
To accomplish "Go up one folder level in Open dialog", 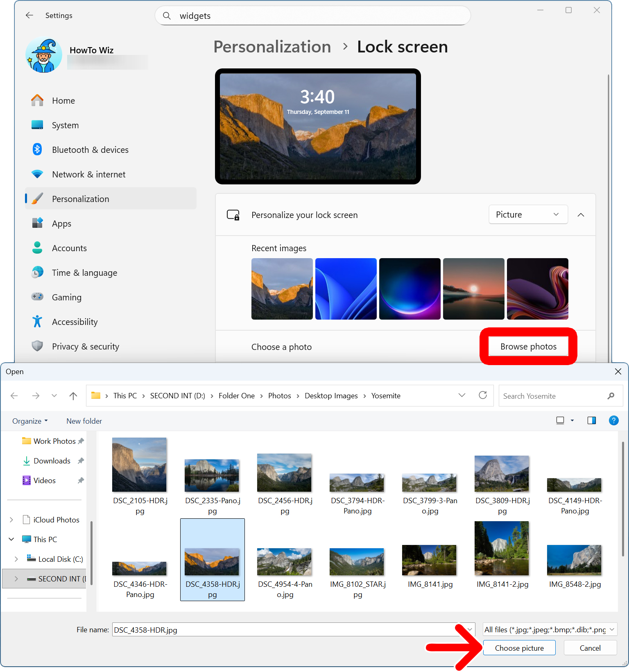I will [73, 396].
